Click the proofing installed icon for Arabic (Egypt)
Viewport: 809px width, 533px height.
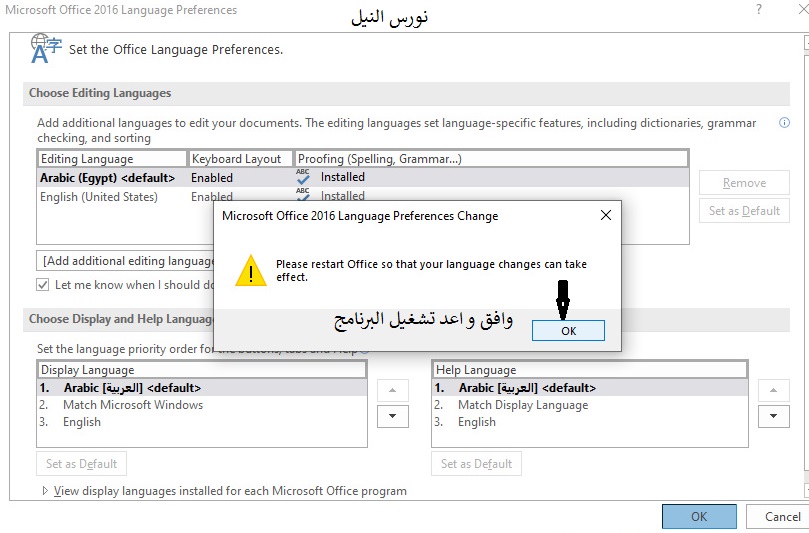tap(303, 177)
